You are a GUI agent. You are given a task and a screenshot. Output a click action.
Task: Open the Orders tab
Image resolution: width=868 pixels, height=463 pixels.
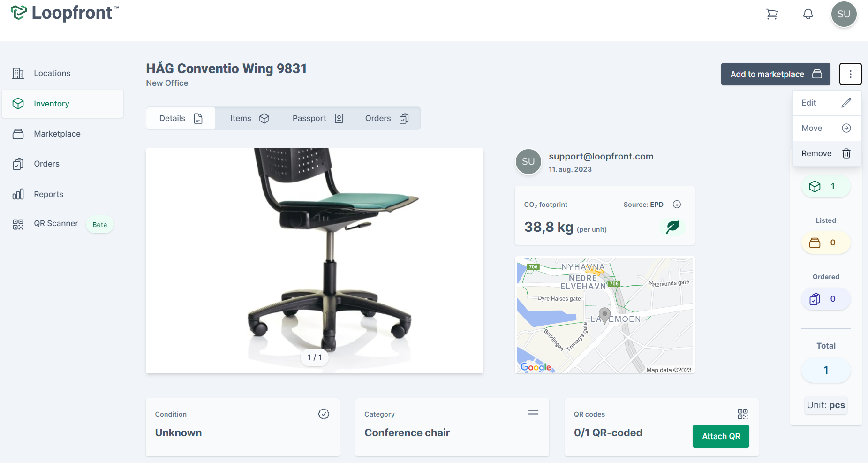pos(387,118)
